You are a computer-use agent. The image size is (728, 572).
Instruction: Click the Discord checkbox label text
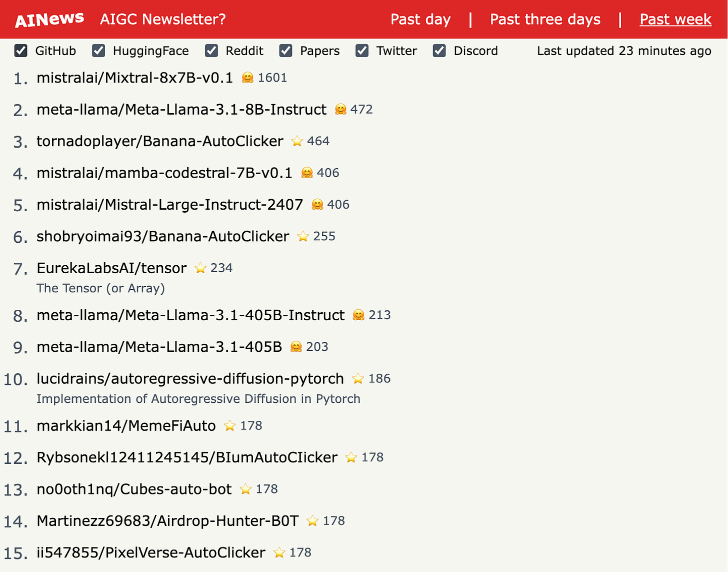476,51
